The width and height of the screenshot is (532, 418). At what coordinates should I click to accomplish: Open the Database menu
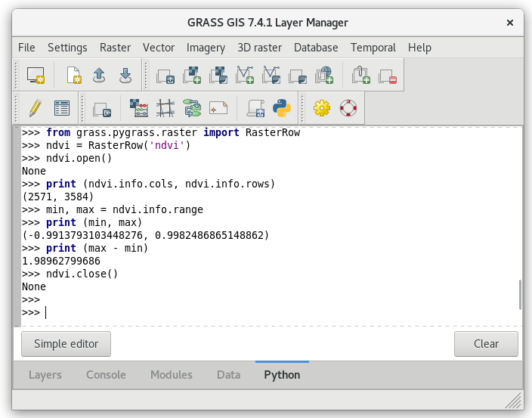316,48
